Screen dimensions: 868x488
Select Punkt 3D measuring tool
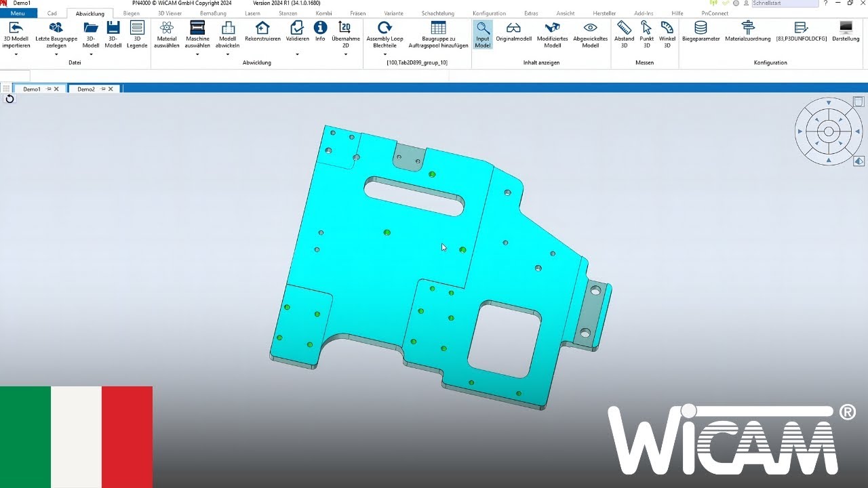pos(646,34)
